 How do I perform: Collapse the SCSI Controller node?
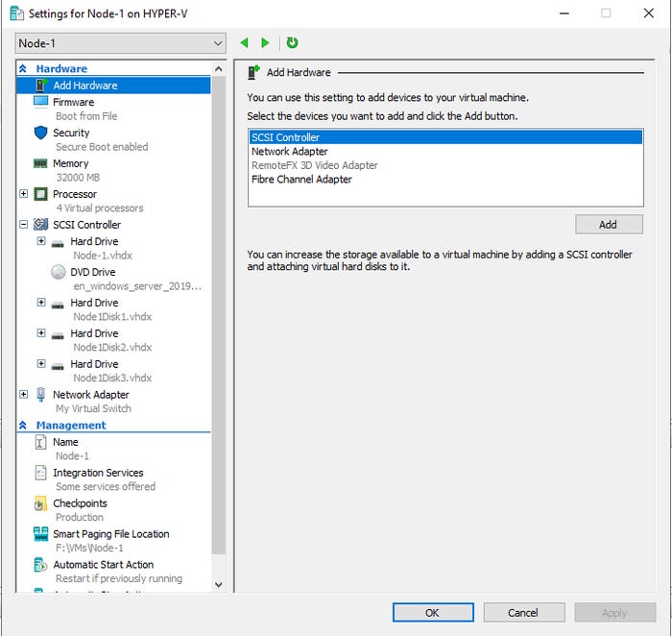tap(23, 225)
